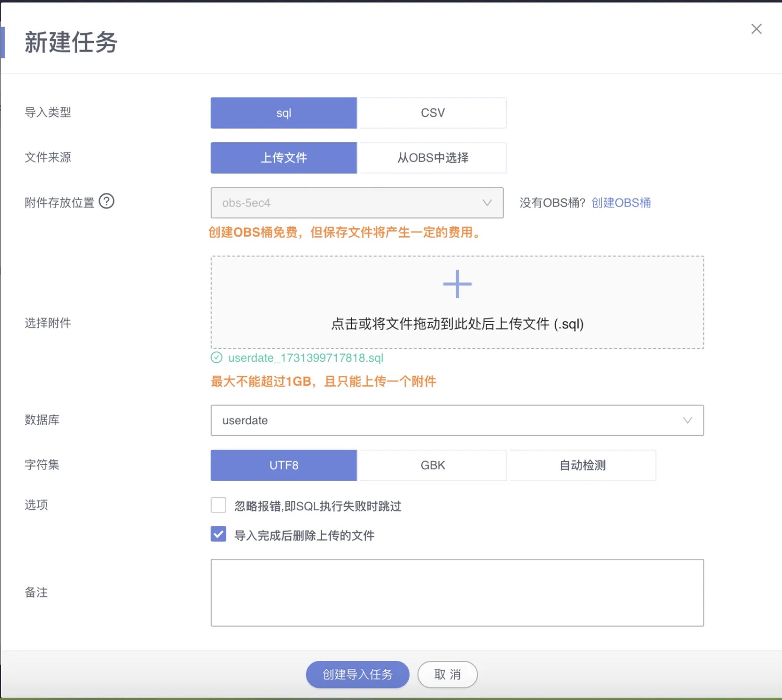Switch import type to CSV
Screen dimensions: 782x700
pos(433,113)
